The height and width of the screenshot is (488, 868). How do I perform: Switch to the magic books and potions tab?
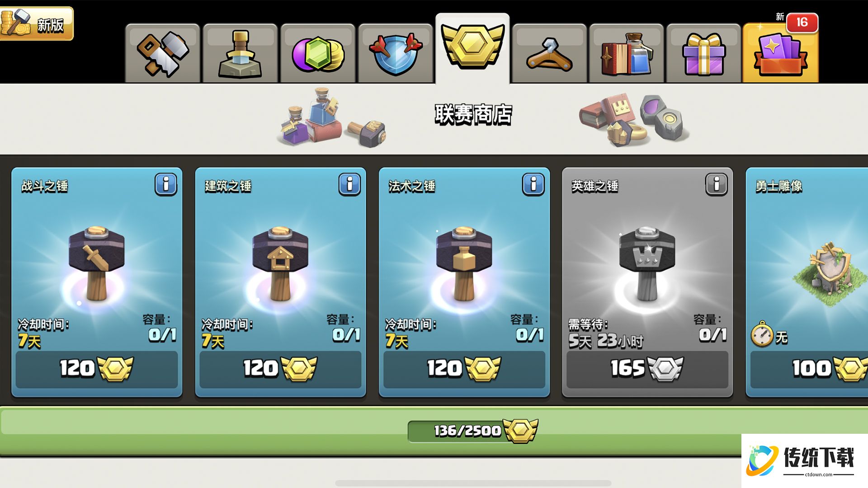[x=627, y=53]
